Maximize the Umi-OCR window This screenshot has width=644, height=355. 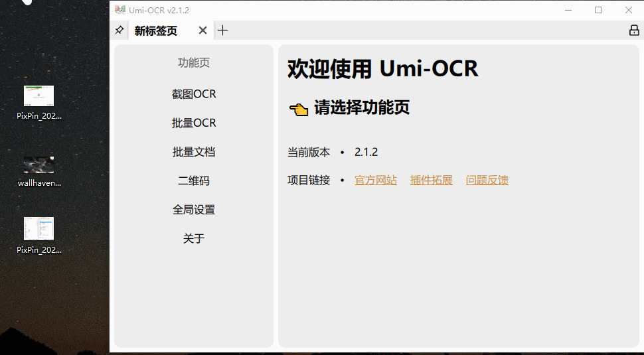tap(598, 10)
